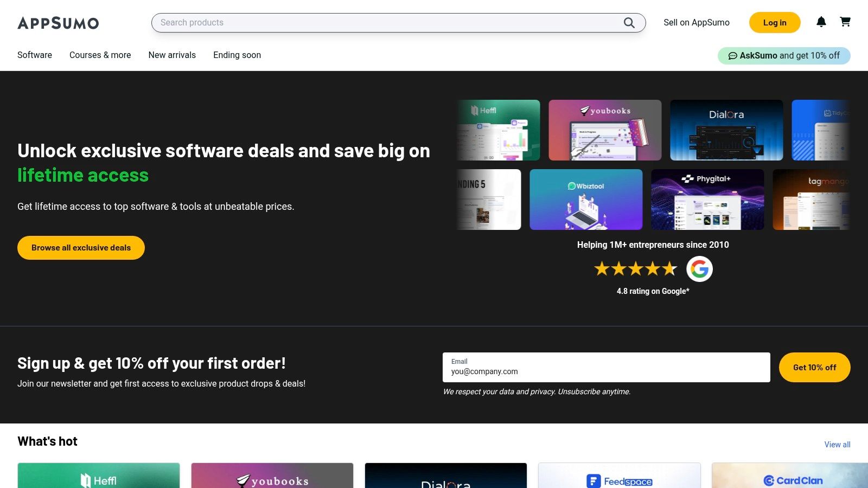
Task: Open the Dialora product thumbnail
Action: coord(726,130)
